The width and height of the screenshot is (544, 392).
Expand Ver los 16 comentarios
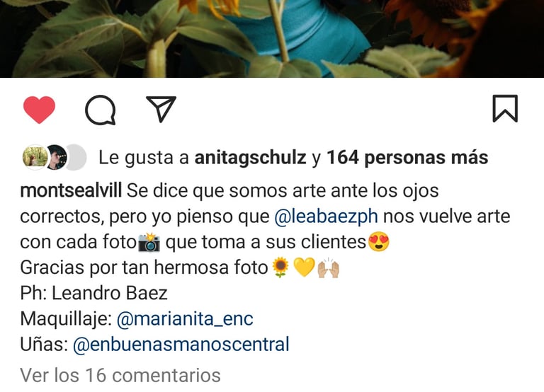point(120,375)
